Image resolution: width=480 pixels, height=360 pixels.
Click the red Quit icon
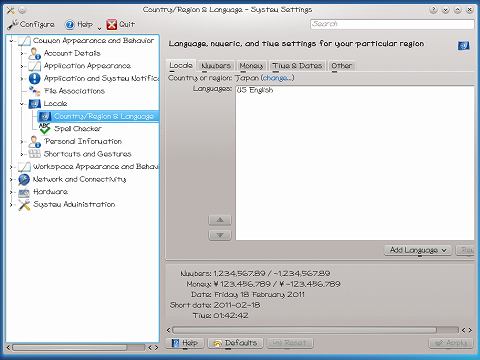click(112, 24)
